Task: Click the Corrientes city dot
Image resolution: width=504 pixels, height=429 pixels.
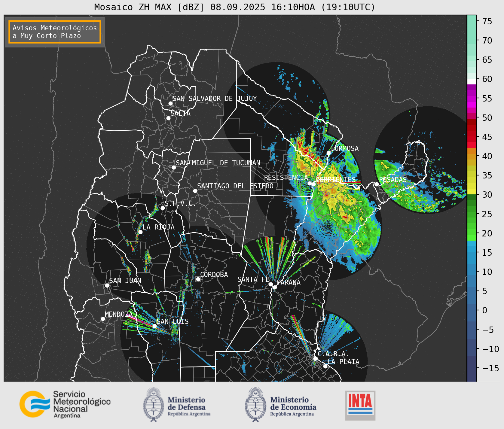Action: [313, 184]
